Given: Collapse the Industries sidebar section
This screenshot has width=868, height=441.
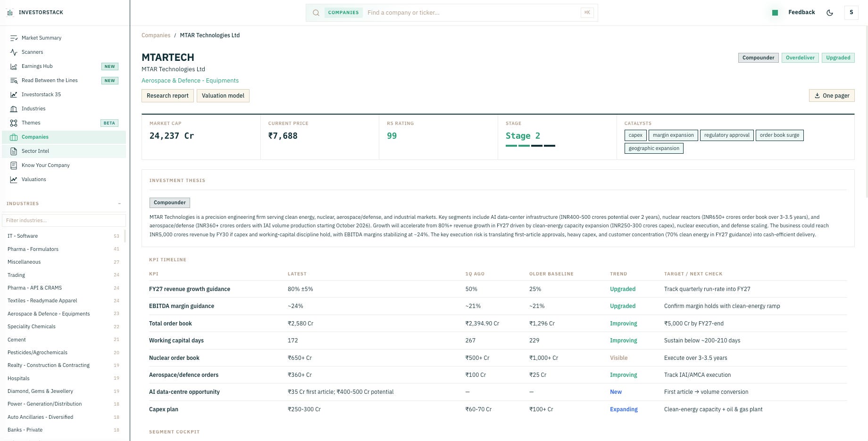Looking at the screenshot, I should point(119,204).
